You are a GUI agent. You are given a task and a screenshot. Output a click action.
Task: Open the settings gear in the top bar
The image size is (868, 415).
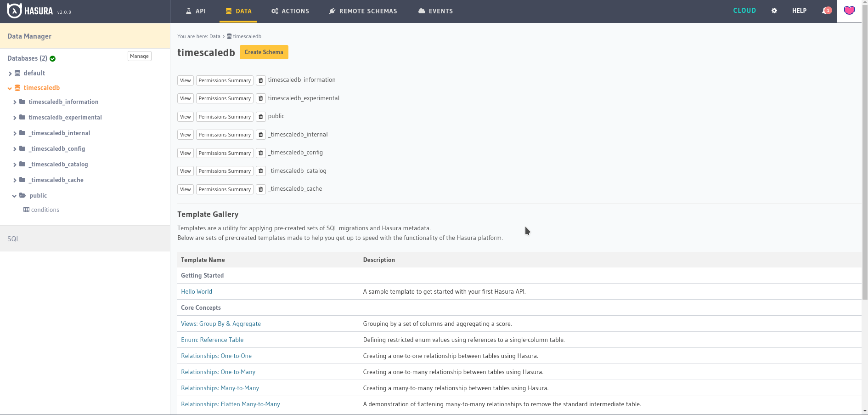(774, 10)
